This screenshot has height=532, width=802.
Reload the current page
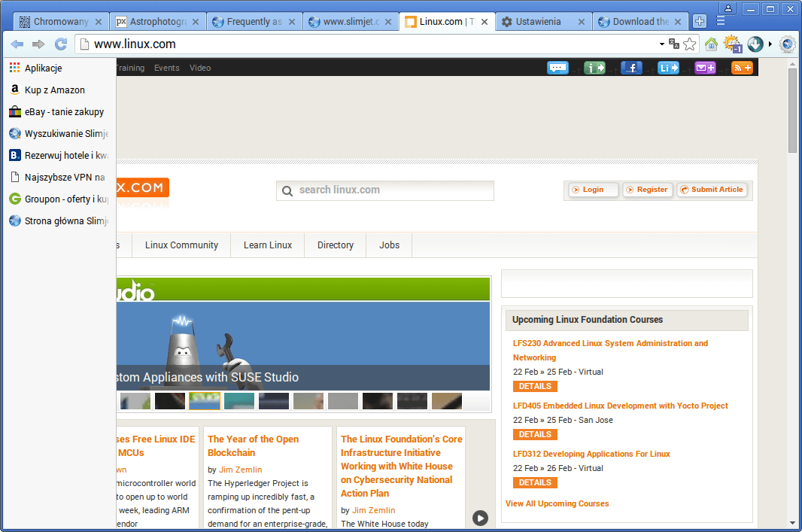tap(61, 44)
